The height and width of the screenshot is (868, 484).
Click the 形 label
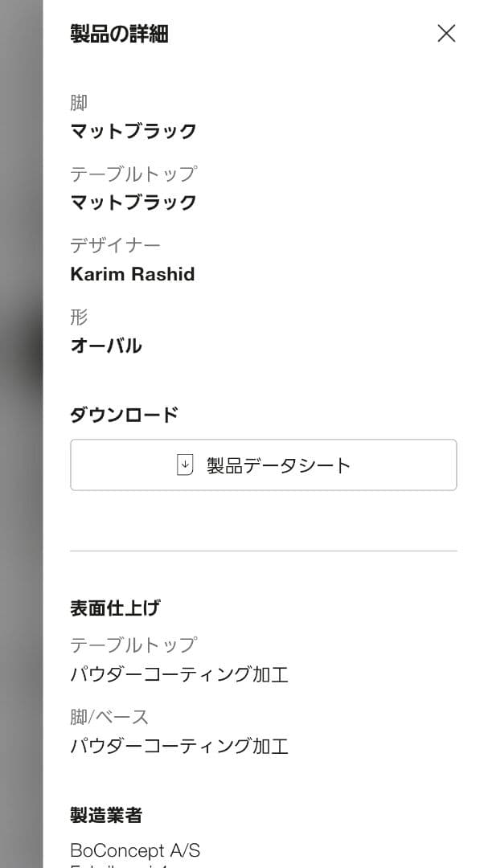click(x=79, y=317)
